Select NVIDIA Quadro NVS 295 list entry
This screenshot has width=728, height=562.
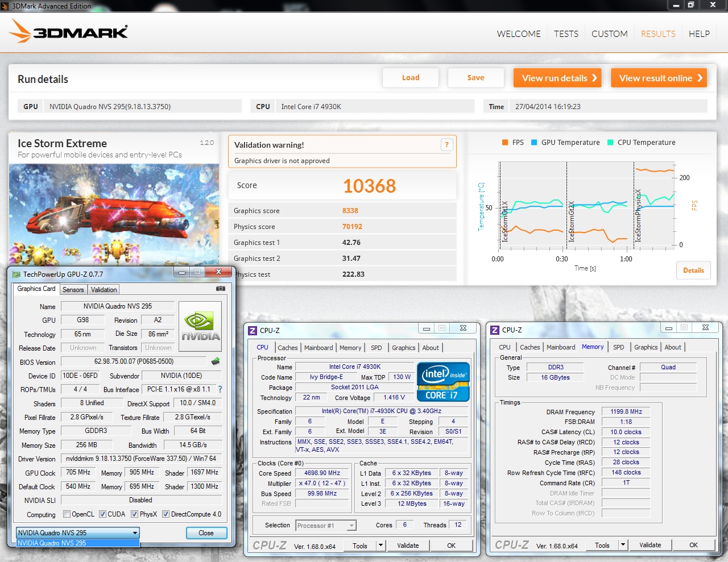[x=78, y=543]
